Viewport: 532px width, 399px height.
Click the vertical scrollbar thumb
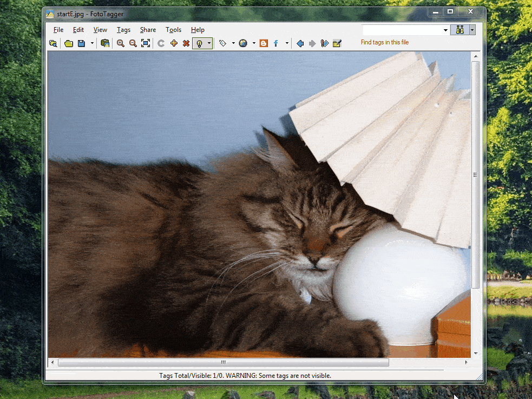(x=476, y=175)
